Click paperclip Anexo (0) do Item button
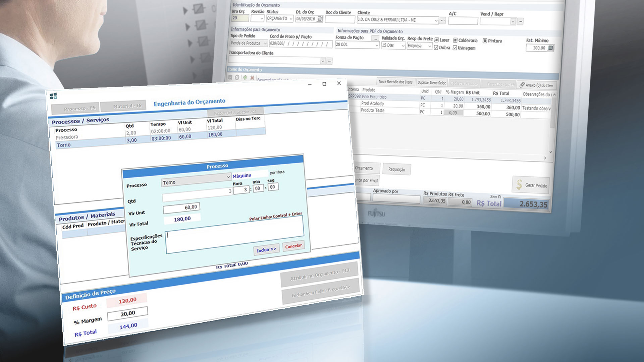 pyautogui.click(x=536, y=85)
